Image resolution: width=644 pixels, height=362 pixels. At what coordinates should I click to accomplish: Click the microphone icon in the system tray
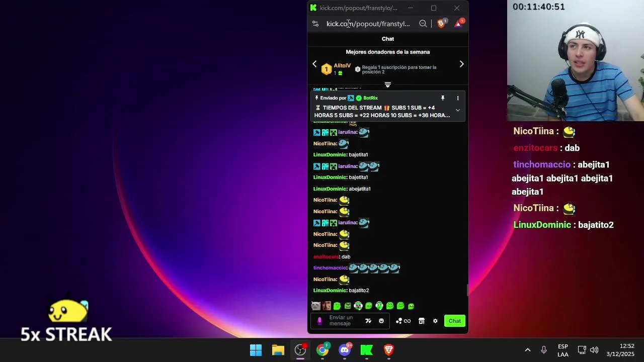[544, 350]
